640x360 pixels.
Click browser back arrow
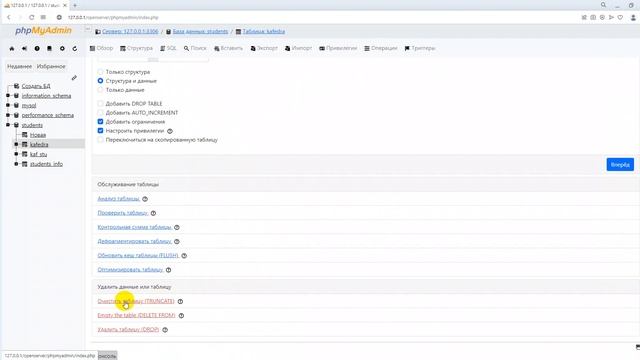point(9,18)
